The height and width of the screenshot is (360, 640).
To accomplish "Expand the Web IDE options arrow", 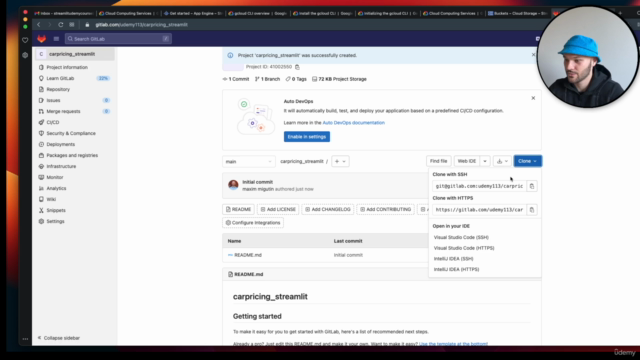I will (485, 161).
